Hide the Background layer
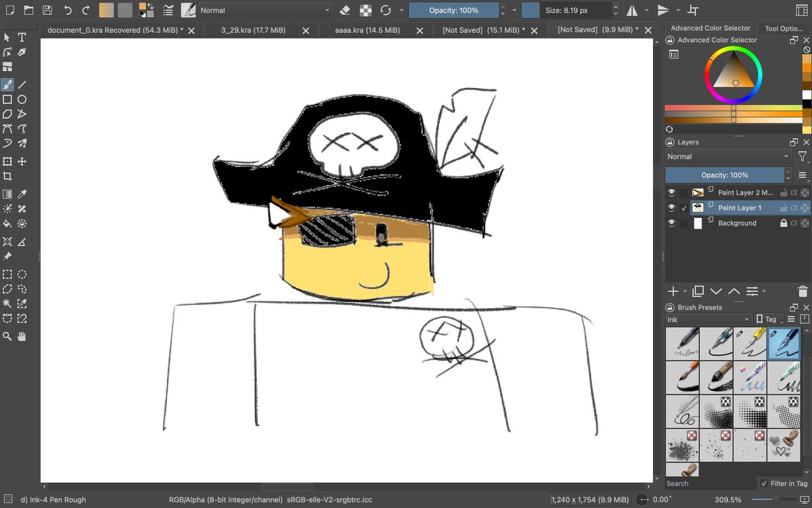Viewport: 812px width, 508px height. (672, 223)
